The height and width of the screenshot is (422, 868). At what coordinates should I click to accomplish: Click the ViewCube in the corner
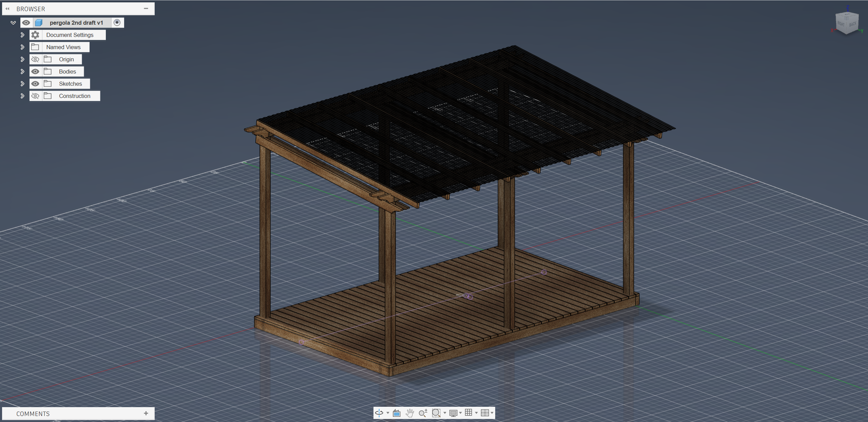(847, 23)
